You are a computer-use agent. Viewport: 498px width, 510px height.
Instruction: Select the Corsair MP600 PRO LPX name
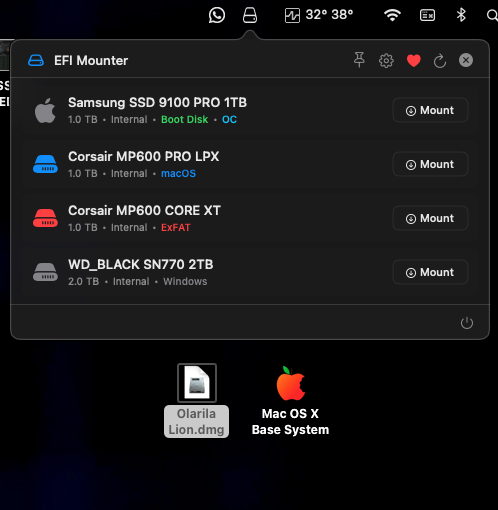tap(144, 156)
